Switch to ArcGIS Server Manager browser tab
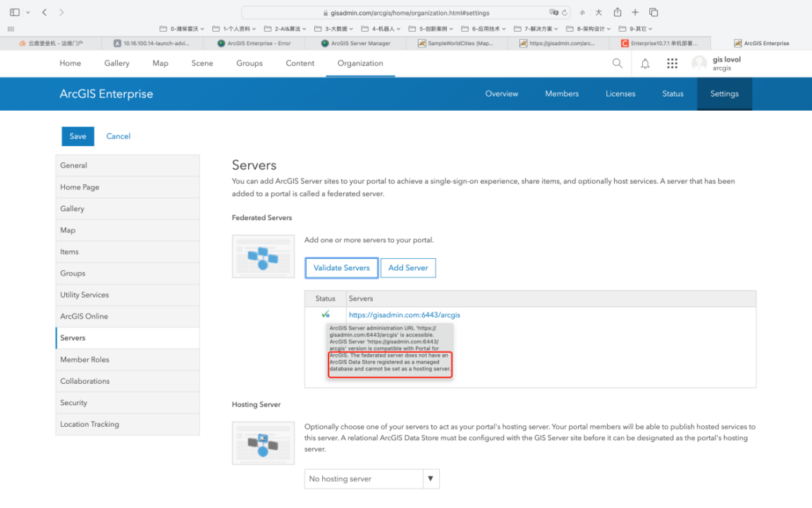812x508 pixels. [356, 44]
